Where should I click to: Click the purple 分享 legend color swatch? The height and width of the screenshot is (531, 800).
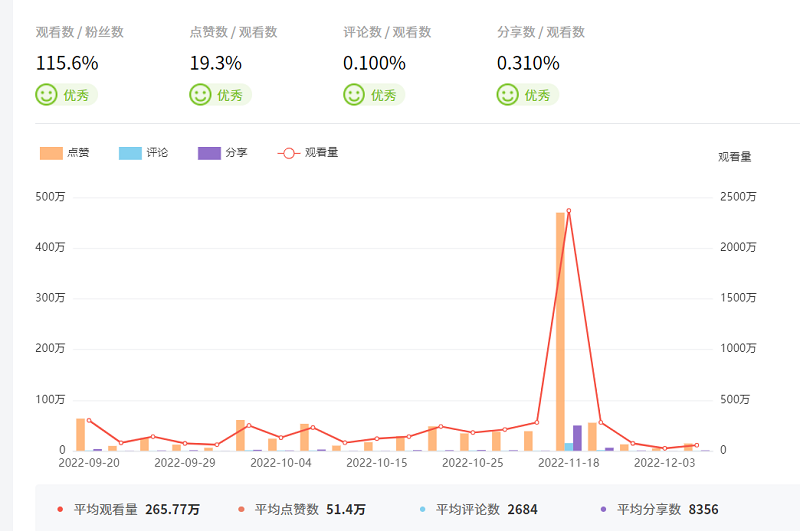(209, 153)
